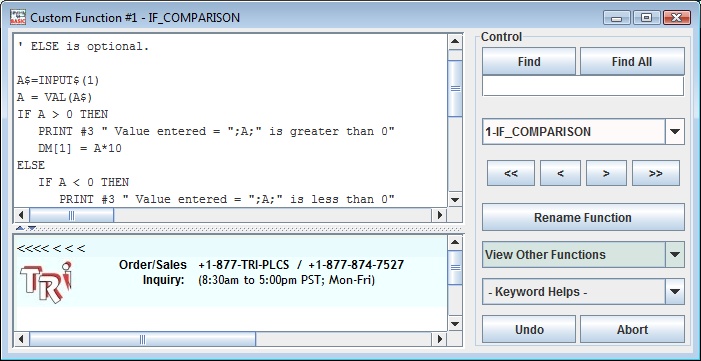Go to next function with > button
Viewport: 701px width, 361px height.
606,173
